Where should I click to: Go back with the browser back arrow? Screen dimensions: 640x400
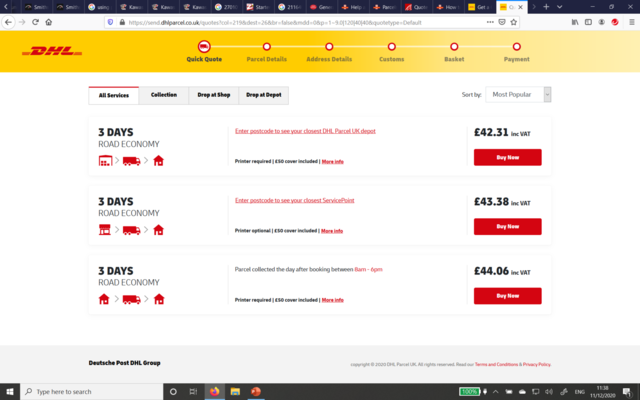8,22
